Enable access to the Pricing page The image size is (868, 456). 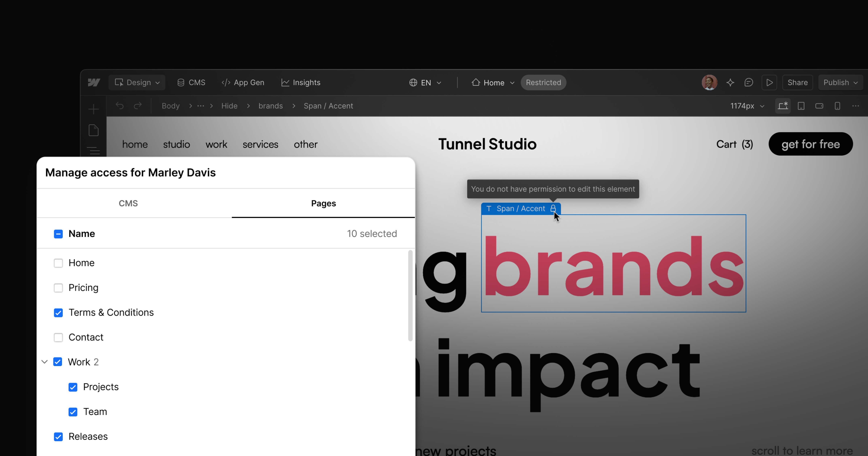[58, 288]
